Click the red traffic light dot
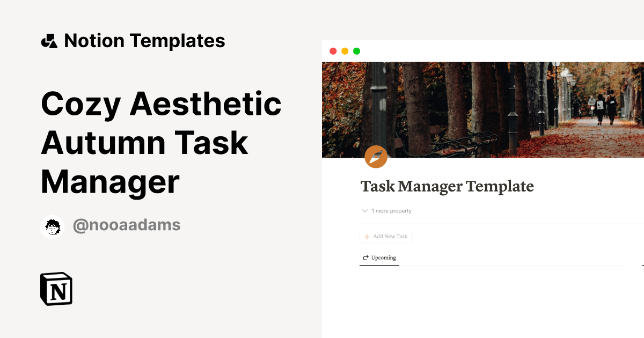Screen dimensions: 644x338 pos(333,50)
